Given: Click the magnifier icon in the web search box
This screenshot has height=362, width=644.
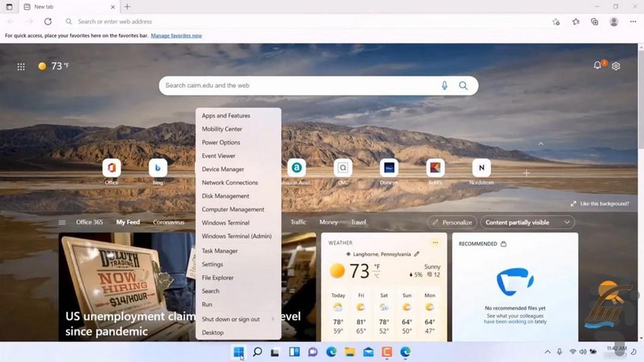Looking at the screenshot, I should [463, 86].
